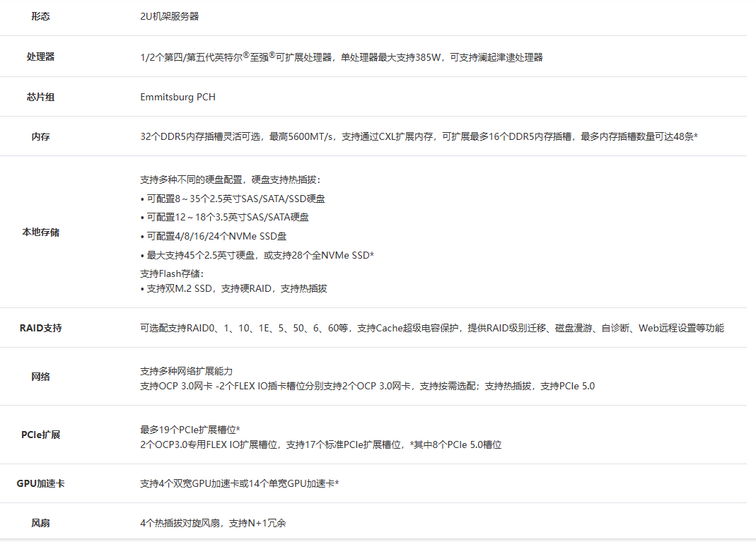Select the 本地存储 row header
The image size is (756, 542).
pyautogui.click(x=40, y=232)
